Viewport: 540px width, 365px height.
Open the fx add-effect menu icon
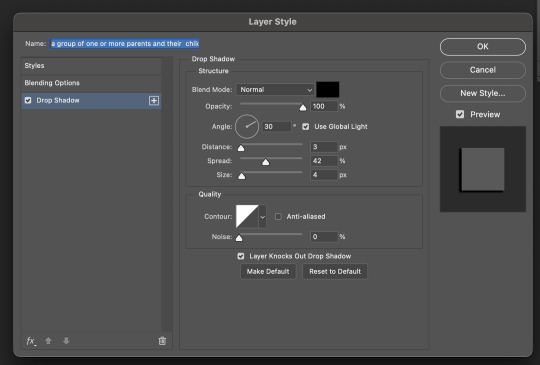(31, 341)
